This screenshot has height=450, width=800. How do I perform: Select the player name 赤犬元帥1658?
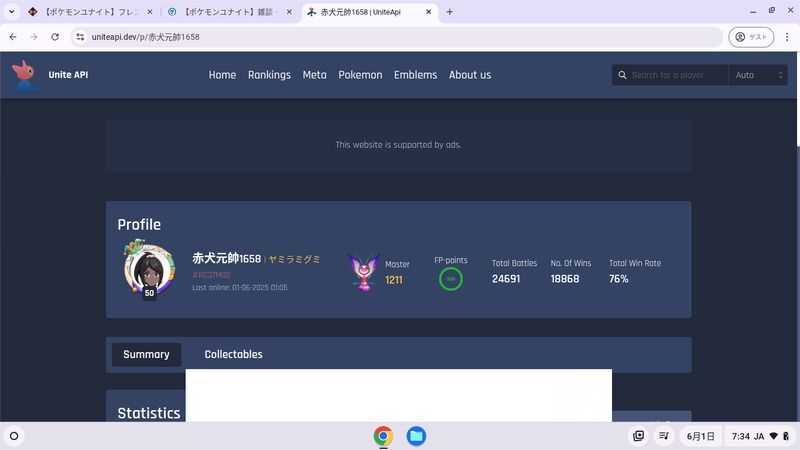click(227, 259)
